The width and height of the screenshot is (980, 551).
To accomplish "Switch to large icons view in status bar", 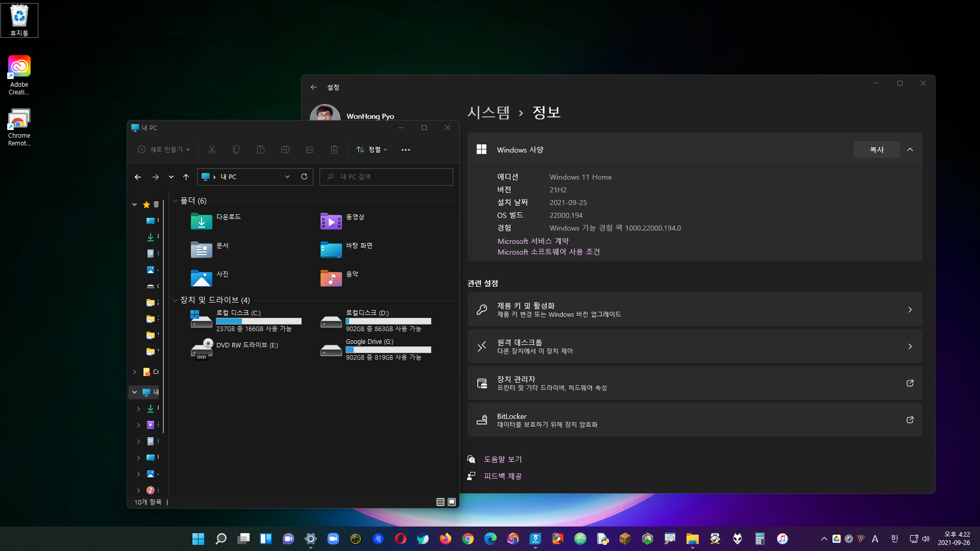I will [452, 502].
